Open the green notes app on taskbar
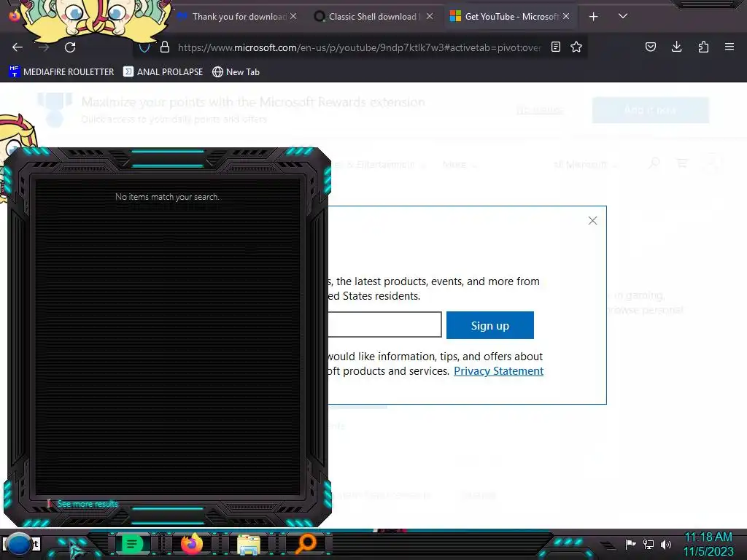The image size is (747, 560). [x=131, y=544]
